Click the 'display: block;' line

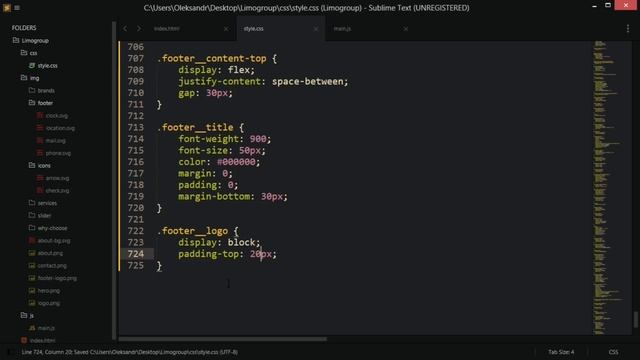219,242
